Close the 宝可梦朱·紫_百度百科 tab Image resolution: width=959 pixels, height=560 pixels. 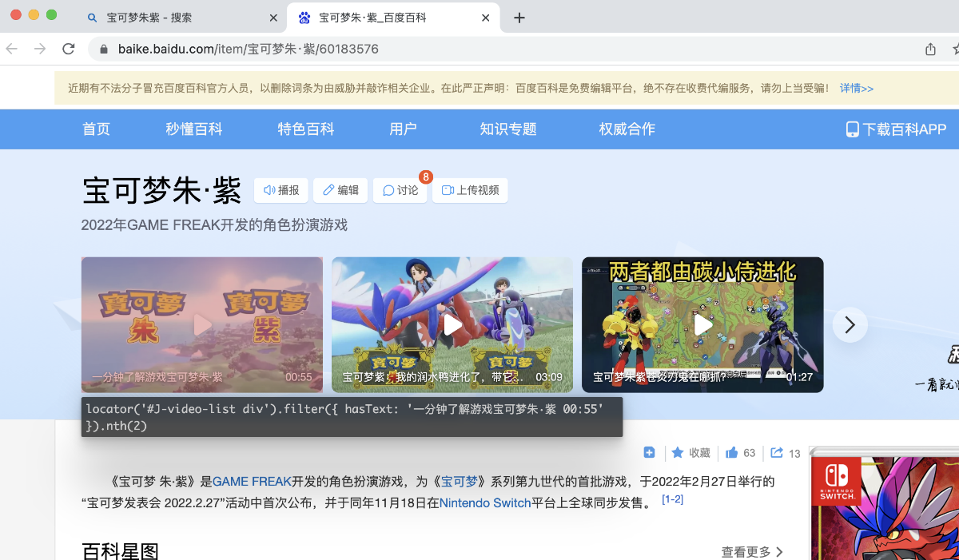point(485,18)
